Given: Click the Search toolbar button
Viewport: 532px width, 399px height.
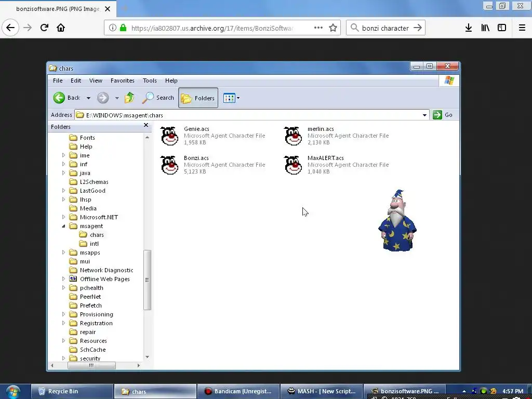Looking at the screenshot, I should tap(158, 98).
